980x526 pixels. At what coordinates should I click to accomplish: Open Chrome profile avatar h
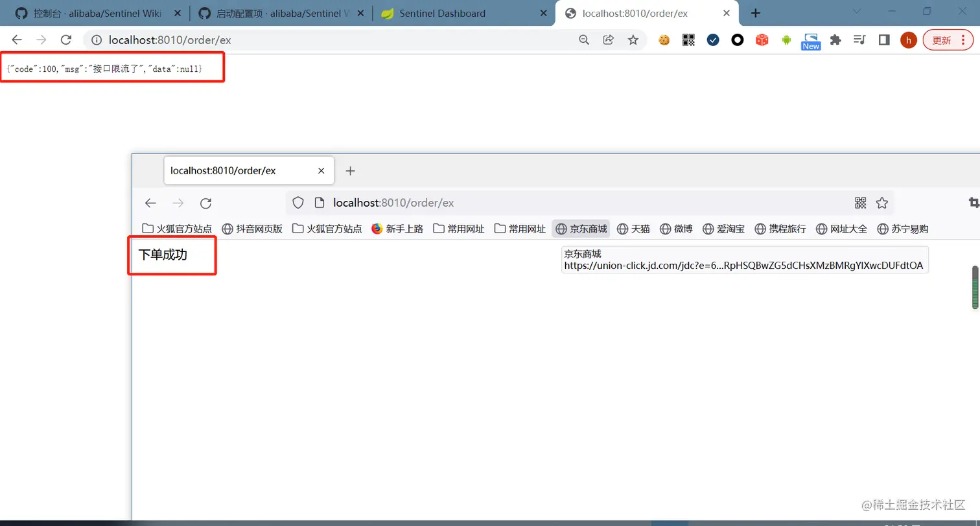(909, 40)
